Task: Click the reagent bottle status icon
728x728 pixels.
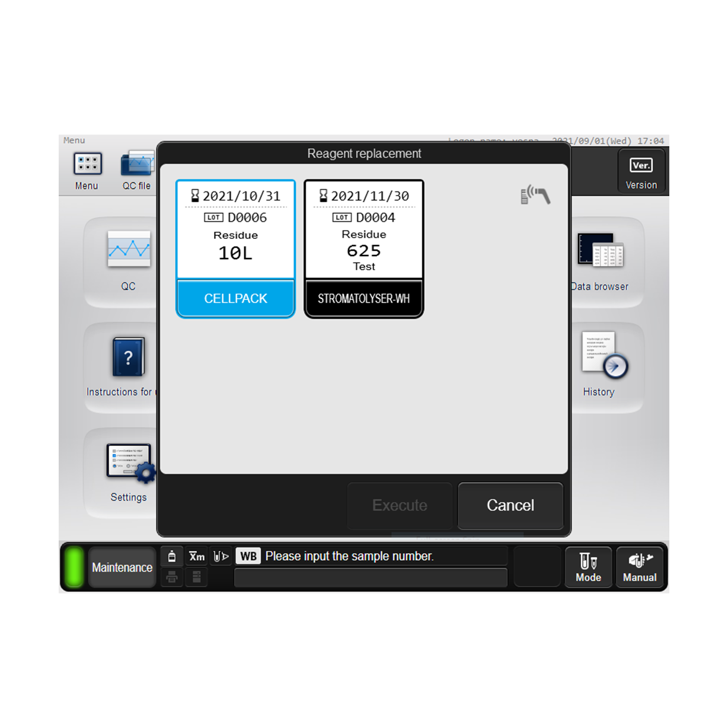Action: pos(172,556)
